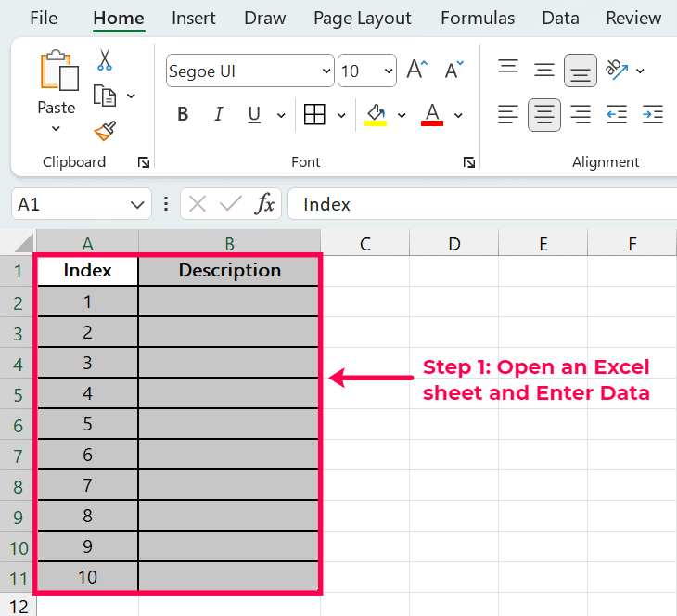Click the formula bar cancel X
Viewport: 677px width, 616px height.
coord(198,203)
